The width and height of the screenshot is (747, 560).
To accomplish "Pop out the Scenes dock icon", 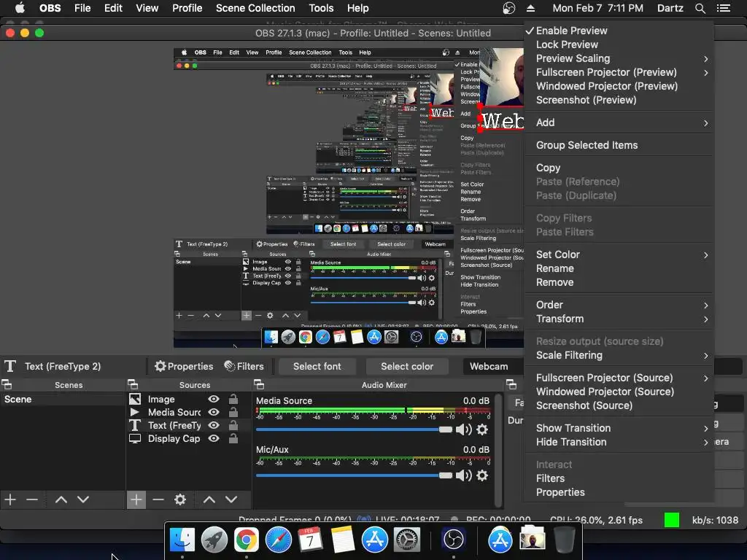I will click(x=7, y=384).
